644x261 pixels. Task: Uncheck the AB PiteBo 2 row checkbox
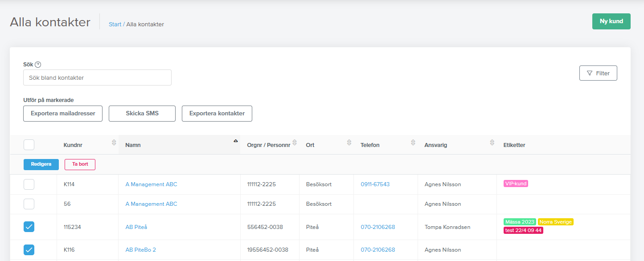29,250
